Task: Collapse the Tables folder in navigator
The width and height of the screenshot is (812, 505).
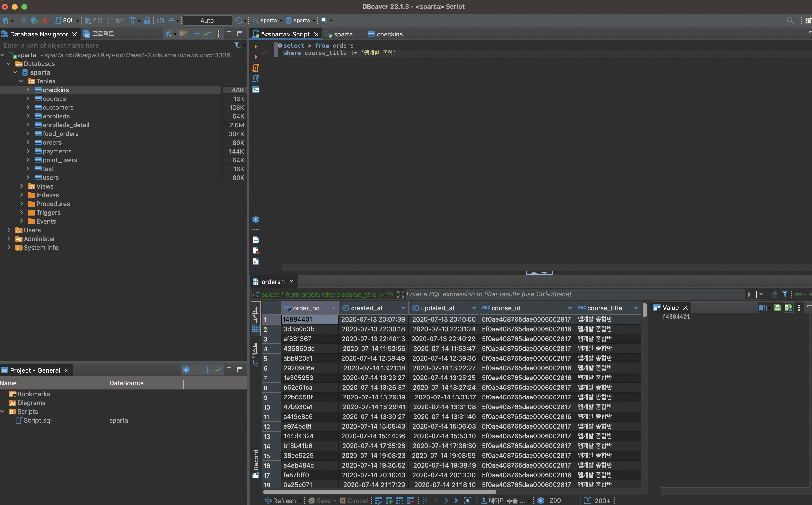Action: coord(21,81)
